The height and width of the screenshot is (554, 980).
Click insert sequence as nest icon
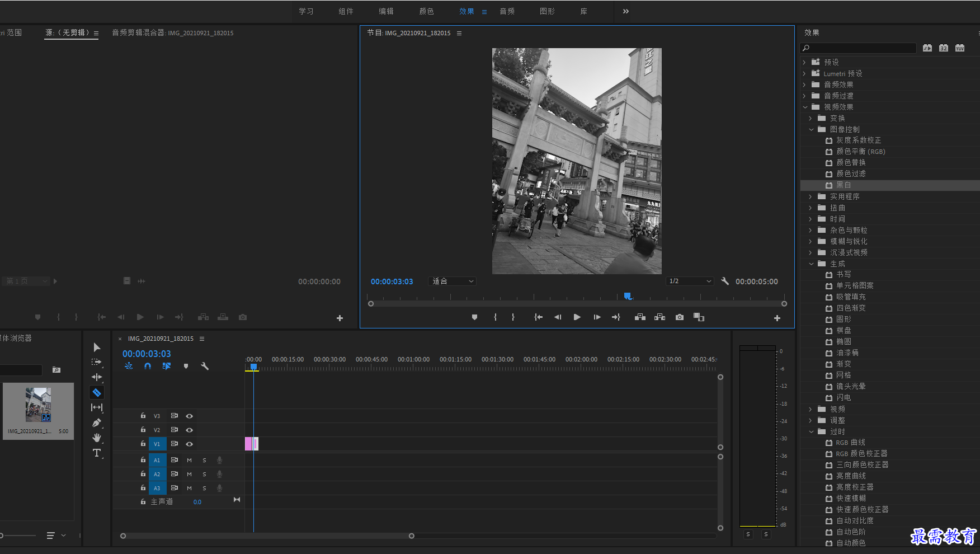(129, 366)
